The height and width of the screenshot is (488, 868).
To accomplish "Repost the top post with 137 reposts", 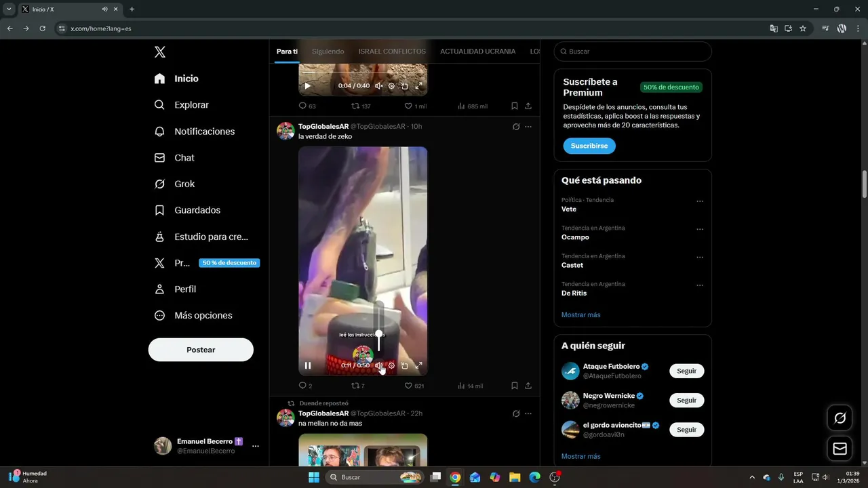I will tap(361, 106).
